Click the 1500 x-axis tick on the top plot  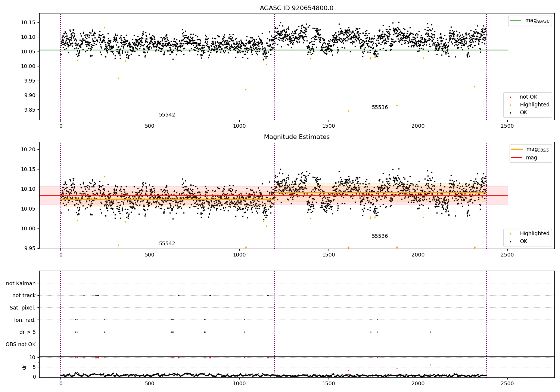(x=329, y=126)
